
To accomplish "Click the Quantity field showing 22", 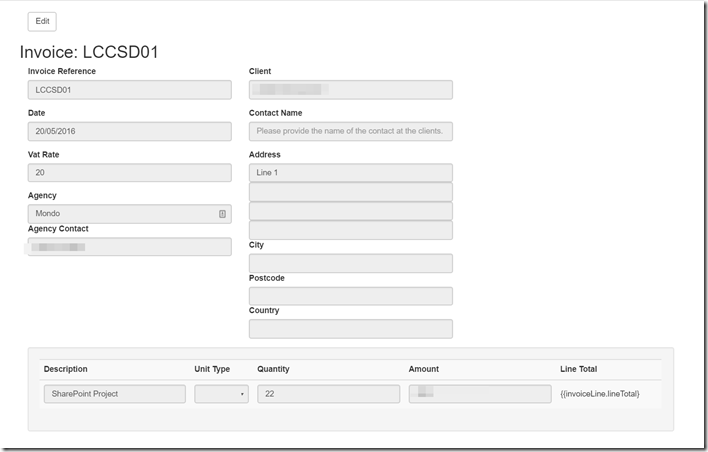I will (328, 394).
